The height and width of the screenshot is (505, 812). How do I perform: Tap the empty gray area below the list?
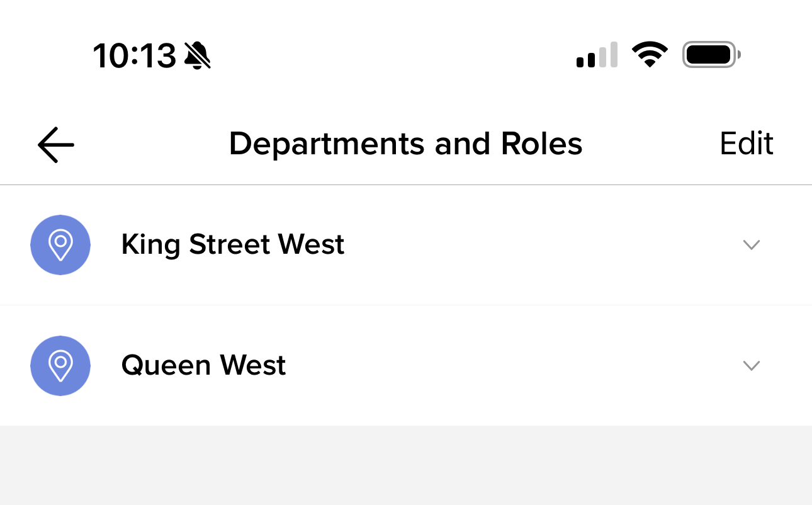[406, 465]
